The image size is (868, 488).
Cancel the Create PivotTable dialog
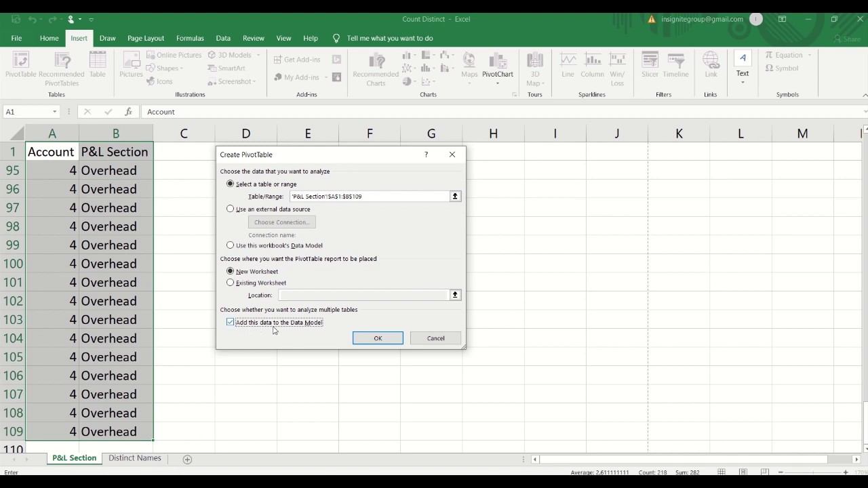tap(435, 338)
